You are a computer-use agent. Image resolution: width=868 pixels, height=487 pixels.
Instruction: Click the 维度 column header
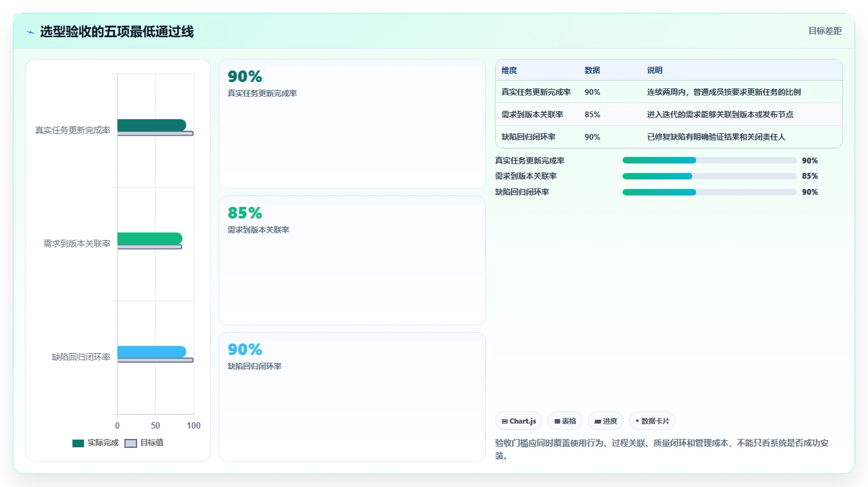[509, 70]
